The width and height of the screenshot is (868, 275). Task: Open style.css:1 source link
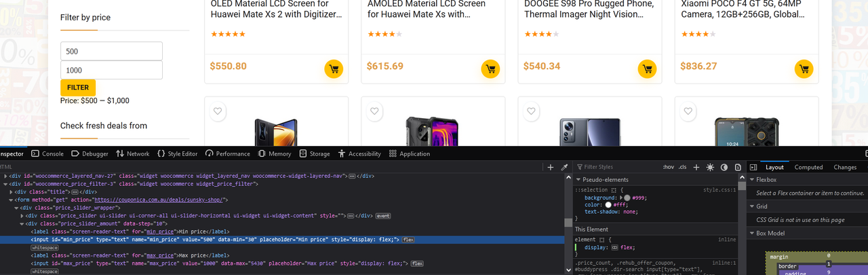pyautogui.click(x=719, y=191)
